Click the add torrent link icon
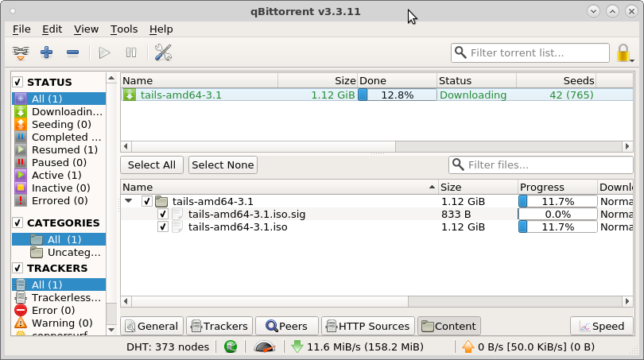 click(x=20, y=53)
